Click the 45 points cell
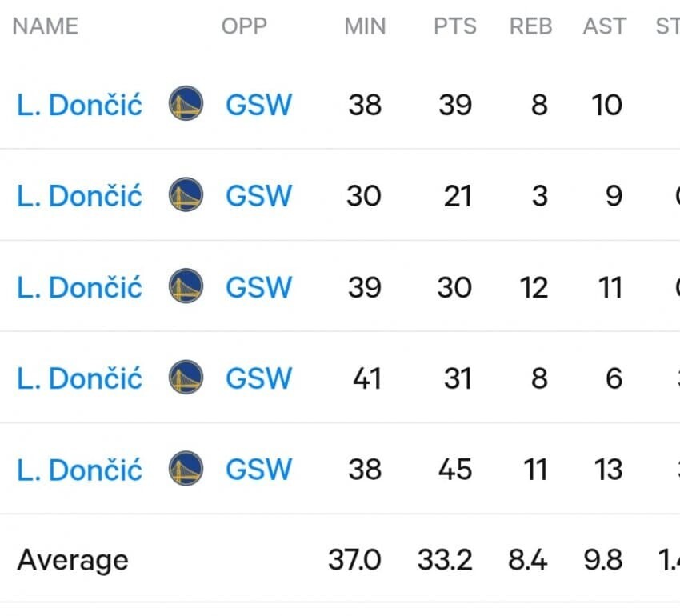 click(x=454, y=470)
